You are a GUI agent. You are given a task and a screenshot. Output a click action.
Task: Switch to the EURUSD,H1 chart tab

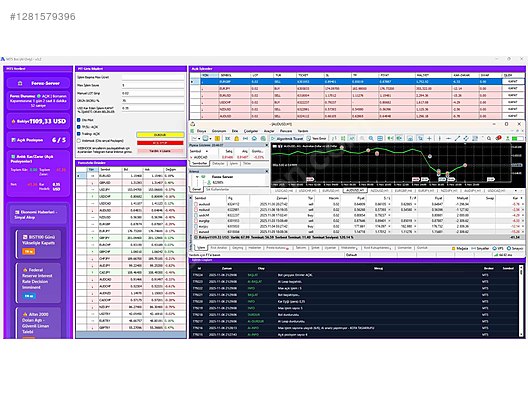click(330, 191)
